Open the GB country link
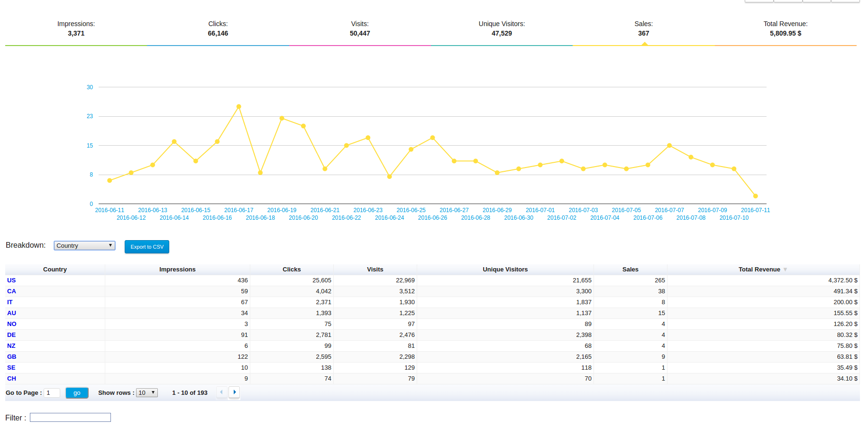This screenshot has height=429, width=868. click(12, 357)
